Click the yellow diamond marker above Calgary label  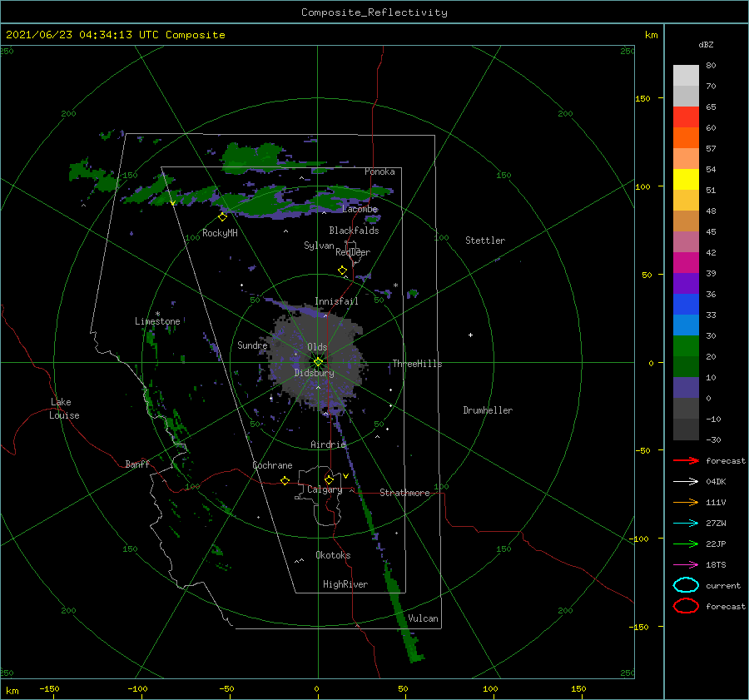[329, 479]
